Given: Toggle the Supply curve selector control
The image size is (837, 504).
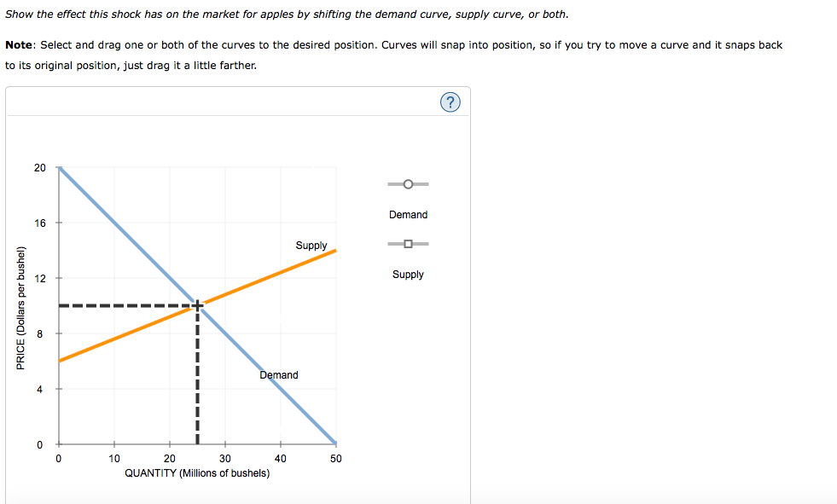Looking at the screenshot, I should coord(407,243).
